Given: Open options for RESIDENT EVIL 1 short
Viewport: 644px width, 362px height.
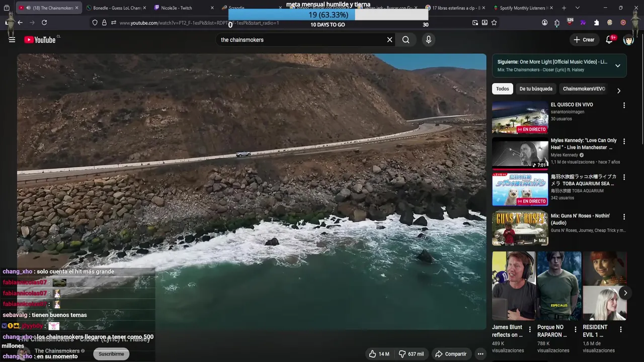Looking at the screenshot, I should (620, 330).
